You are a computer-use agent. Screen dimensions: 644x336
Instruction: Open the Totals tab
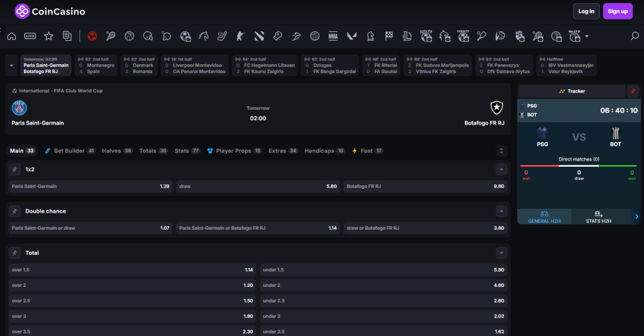coord(153,151)
